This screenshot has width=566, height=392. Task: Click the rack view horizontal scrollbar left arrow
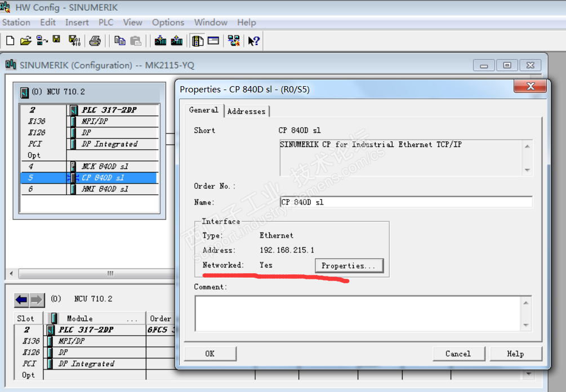pyautogui.click(x=11, y=273)
